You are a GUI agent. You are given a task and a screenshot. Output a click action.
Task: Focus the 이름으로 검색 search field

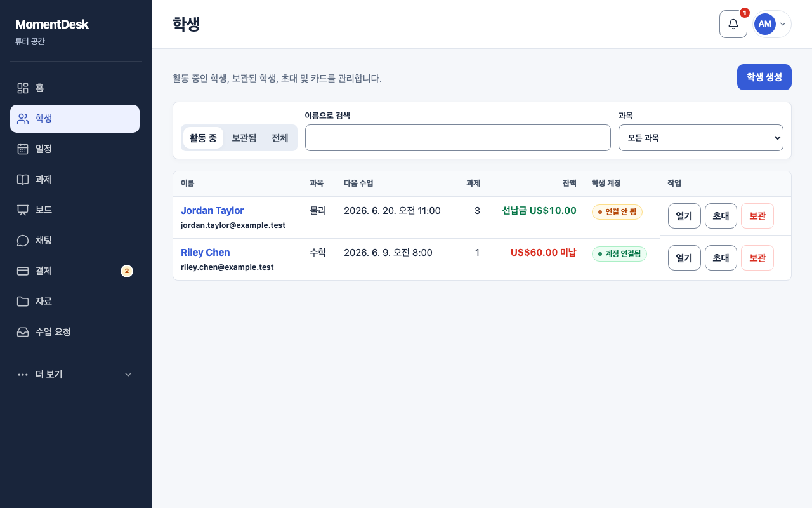[x=458, y=138]
